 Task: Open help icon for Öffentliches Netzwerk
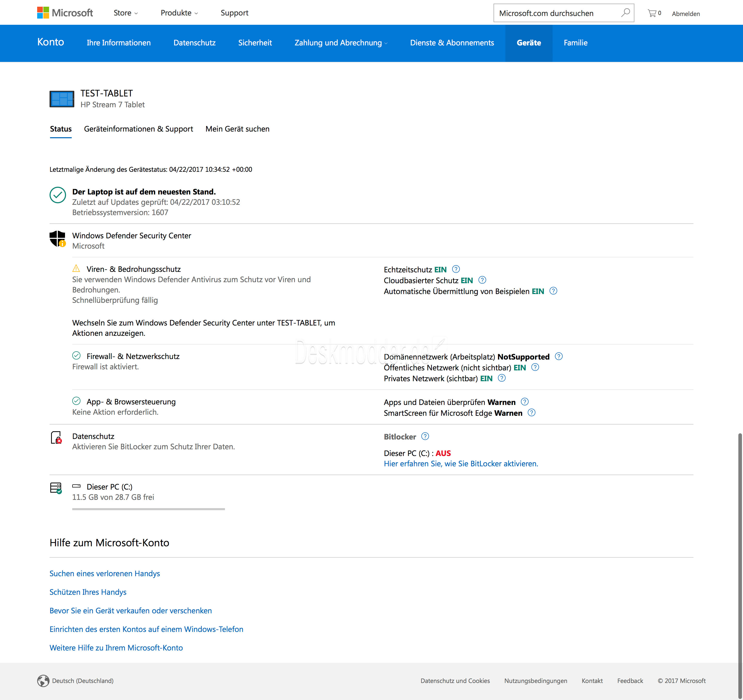[x=535, y=367]
